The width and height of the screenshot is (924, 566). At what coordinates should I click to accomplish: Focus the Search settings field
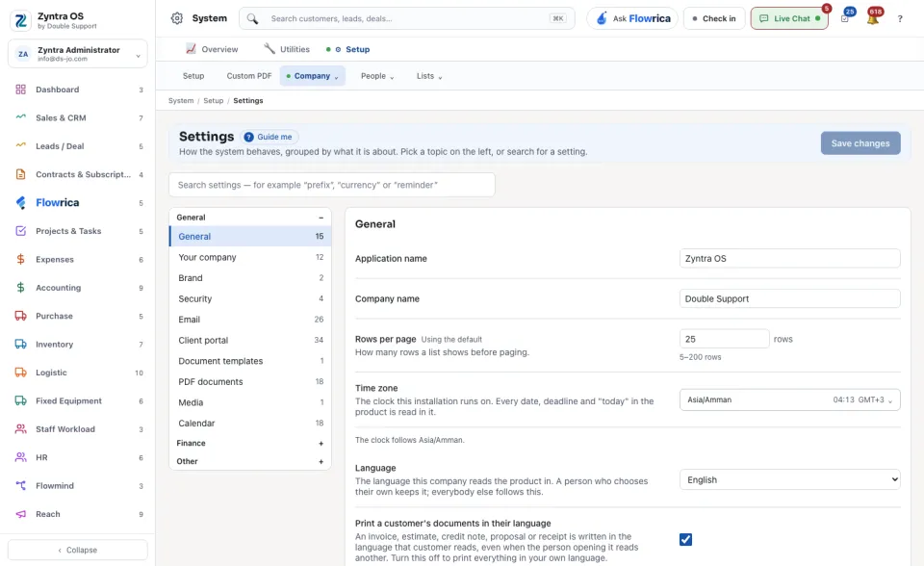point(332,185)
